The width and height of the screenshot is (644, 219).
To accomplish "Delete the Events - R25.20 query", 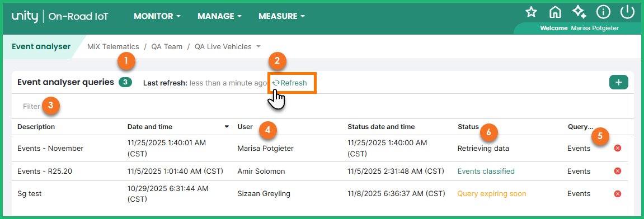I will [x=617, y=171].
